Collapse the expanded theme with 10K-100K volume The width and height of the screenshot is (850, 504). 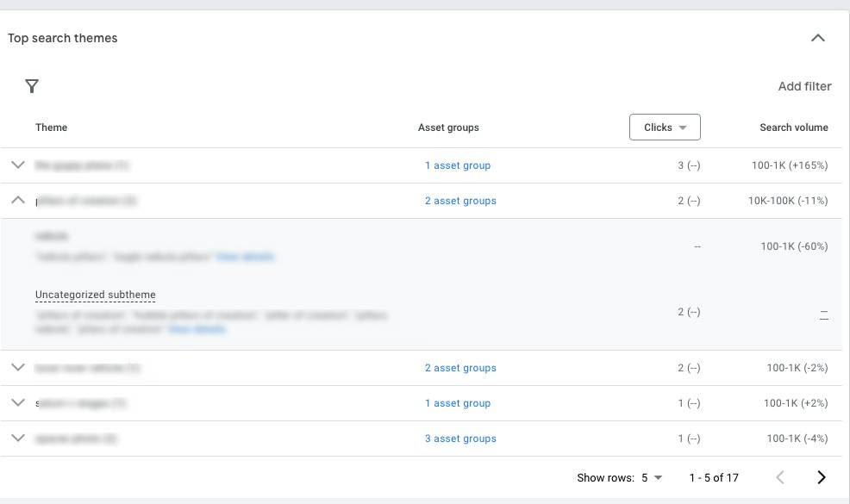click(18, 200)
